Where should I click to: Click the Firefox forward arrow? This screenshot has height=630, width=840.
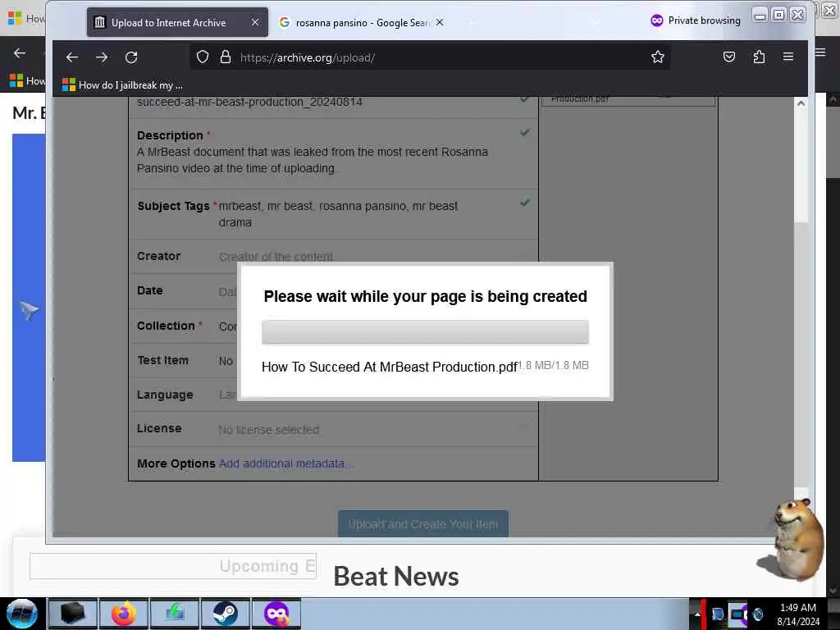coord(101,57)
